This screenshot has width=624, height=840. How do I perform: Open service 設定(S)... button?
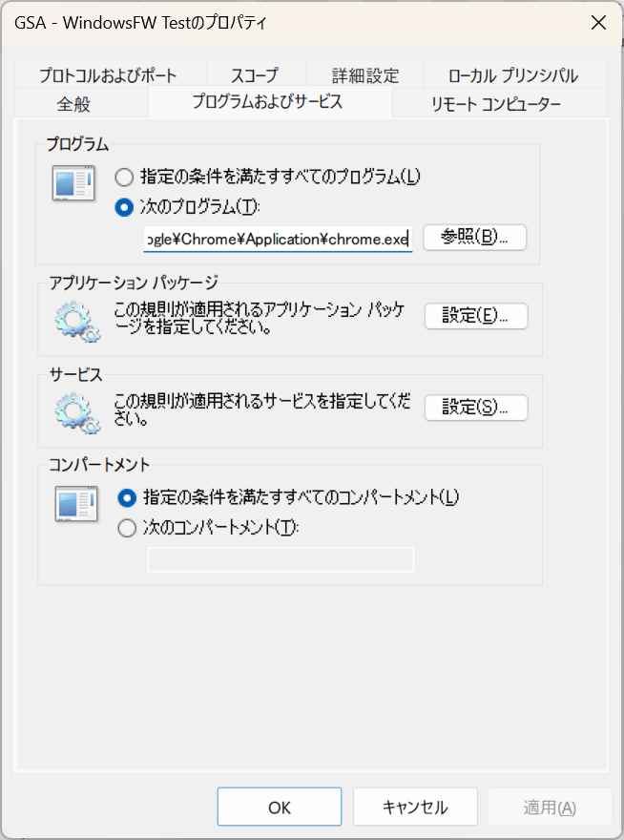475,408
